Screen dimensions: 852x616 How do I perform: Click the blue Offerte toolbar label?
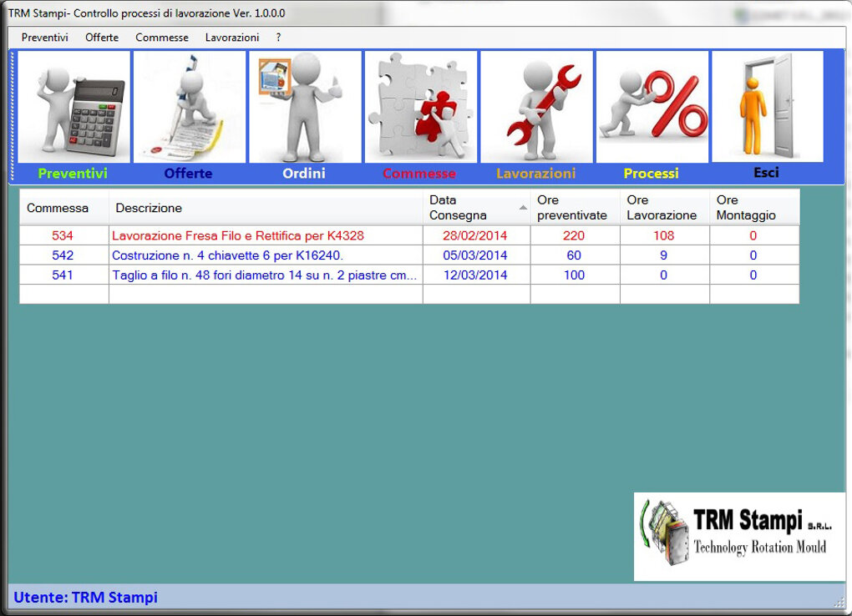pyautogui.click(x=189, y=174)
